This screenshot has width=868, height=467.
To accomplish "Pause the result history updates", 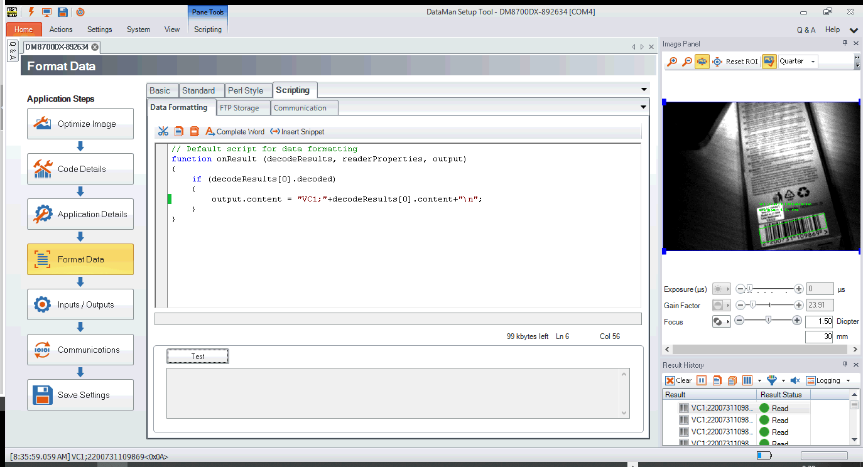I will point(702,380).
